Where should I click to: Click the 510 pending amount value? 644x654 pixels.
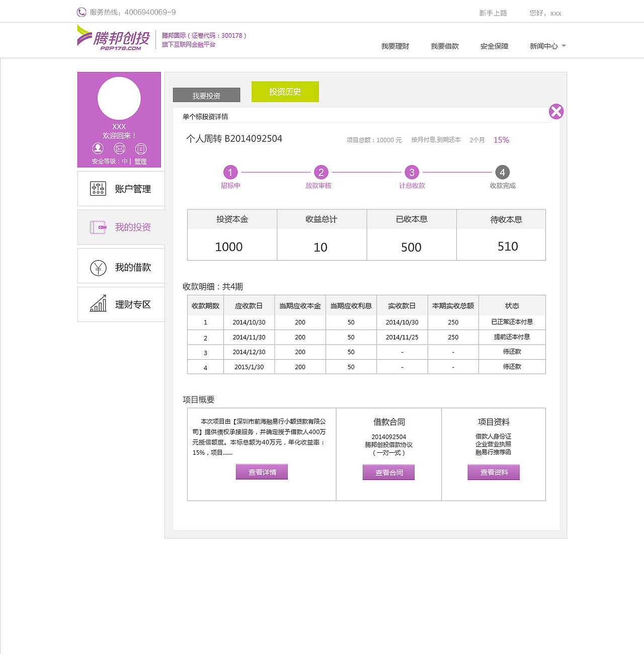click(508, 247)
